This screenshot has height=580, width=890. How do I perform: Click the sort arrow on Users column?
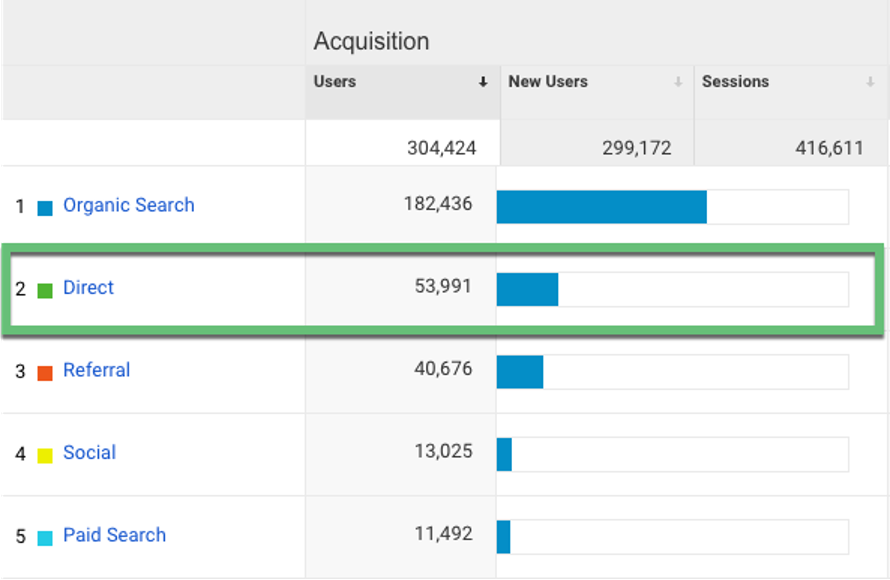pos(484,82)
